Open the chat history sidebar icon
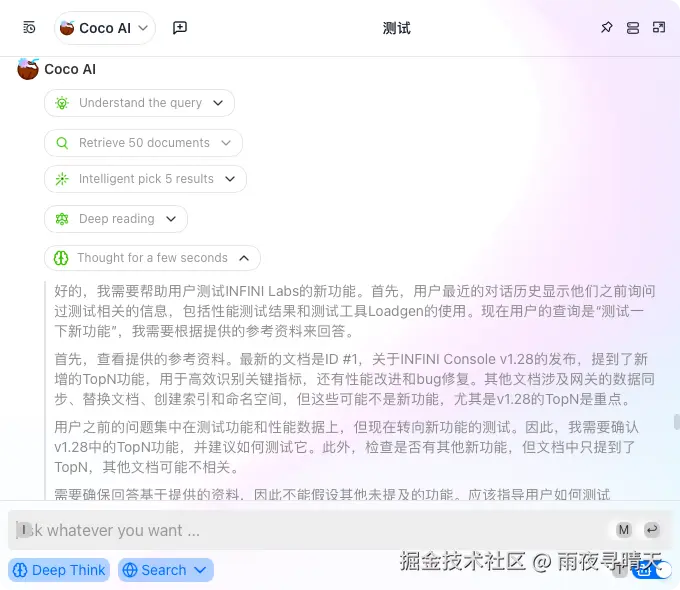This screenshot has height=590, width=680. [29, 28]
